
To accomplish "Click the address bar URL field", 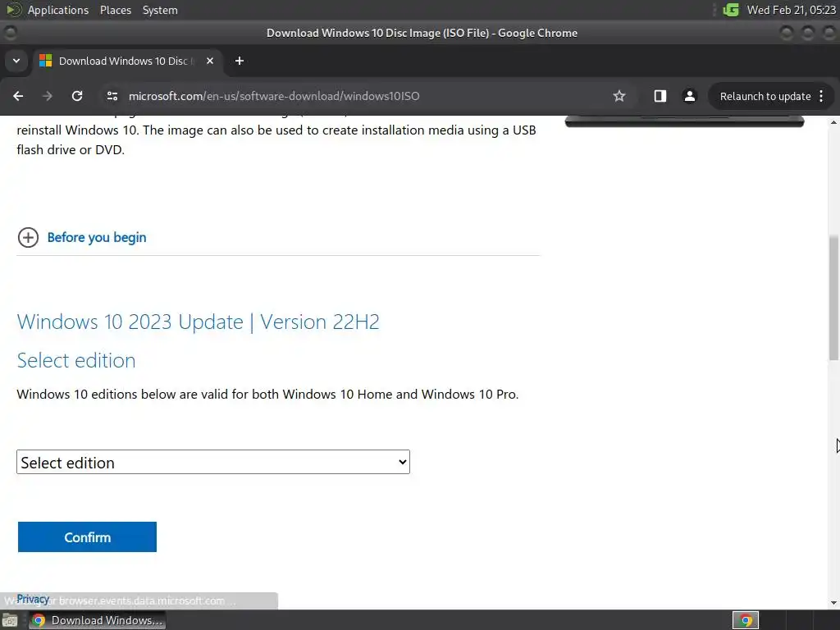I will tap(354, 96).
